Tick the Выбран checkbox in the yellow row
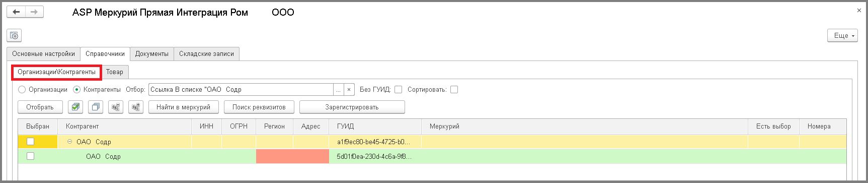 click(x=31, y=142)
